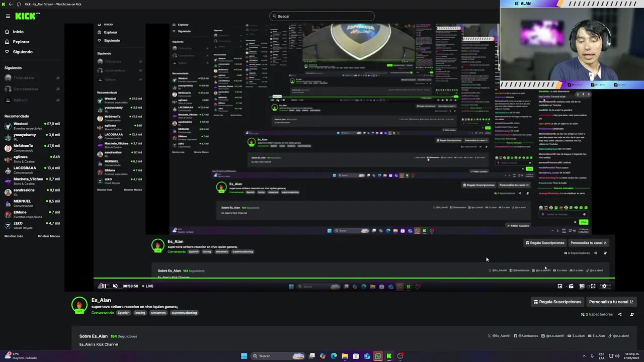This screenshot has height=362, width=644.
Task: Open weather widget showing 27°C
Action: [20, 356]
